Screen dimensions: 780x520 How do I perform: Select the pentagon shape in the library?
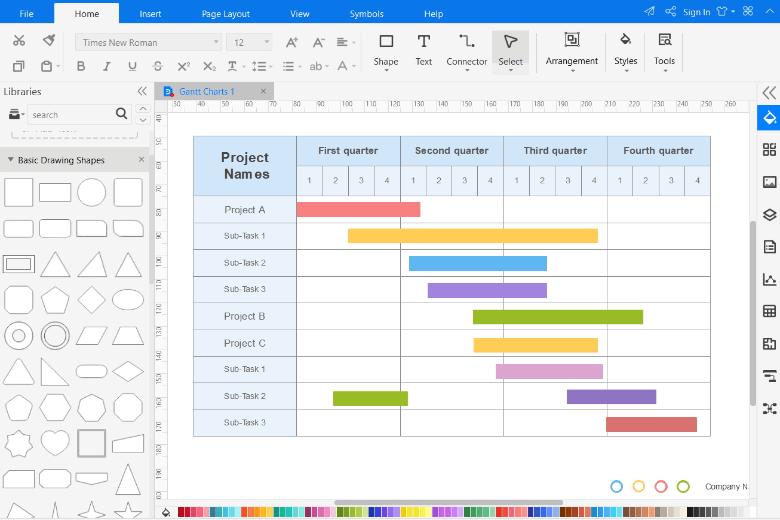point(55,300)
